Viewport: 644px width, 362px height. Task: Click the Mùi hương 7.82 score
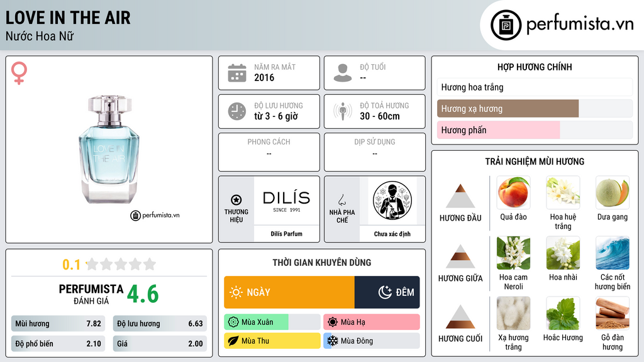click(x=58, y=324)
